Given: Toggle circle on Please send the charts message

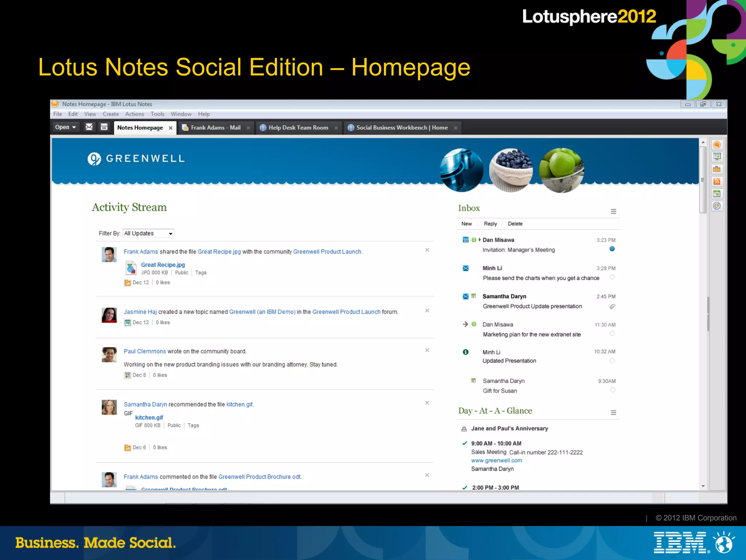Looking at the screenshot, I should click(x=612, y=277).
